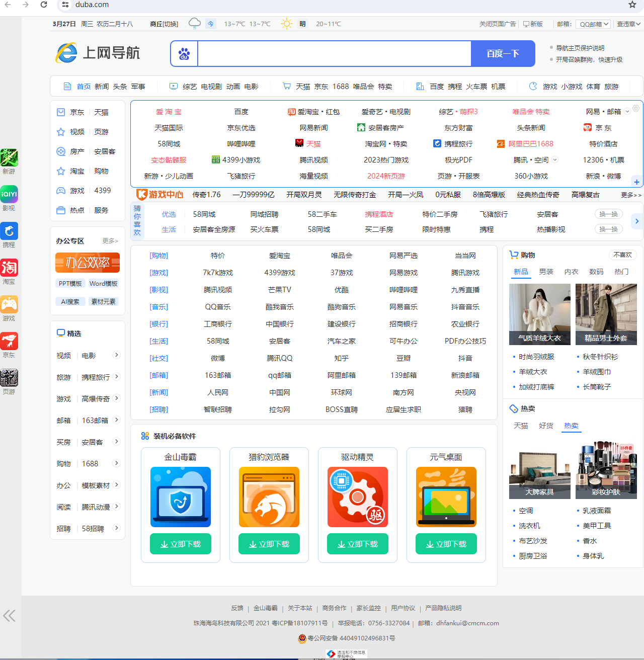Click inside the Baidu search input field
The width and height of the screenshot is (644, 660).
click(332, 53)
